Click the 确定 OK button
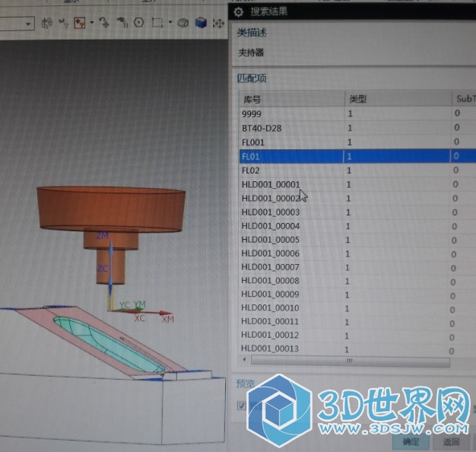Viewport: 476px width, 452px height. (x=411, y=441)
